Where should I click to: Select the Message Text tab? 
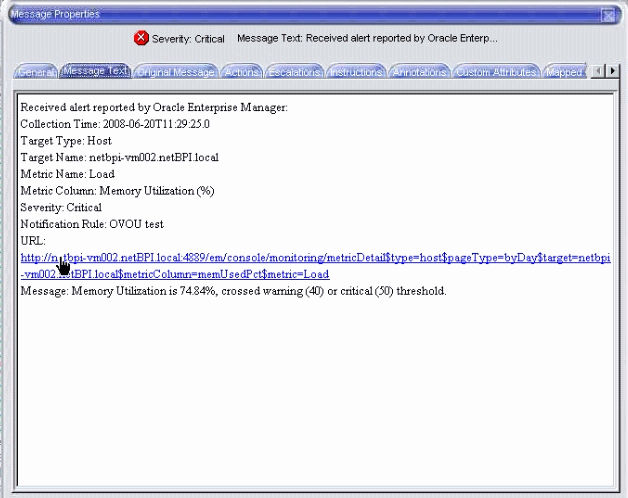pyautogui.click(x=95, y=71)
